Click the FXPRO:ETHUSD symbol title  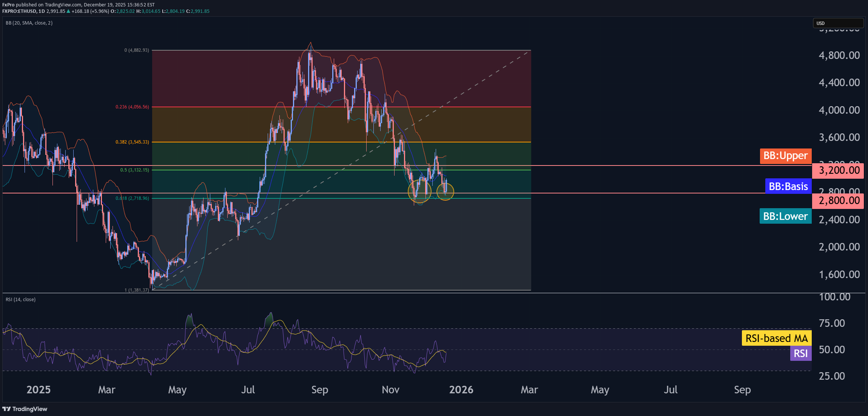tap(19, 11)
